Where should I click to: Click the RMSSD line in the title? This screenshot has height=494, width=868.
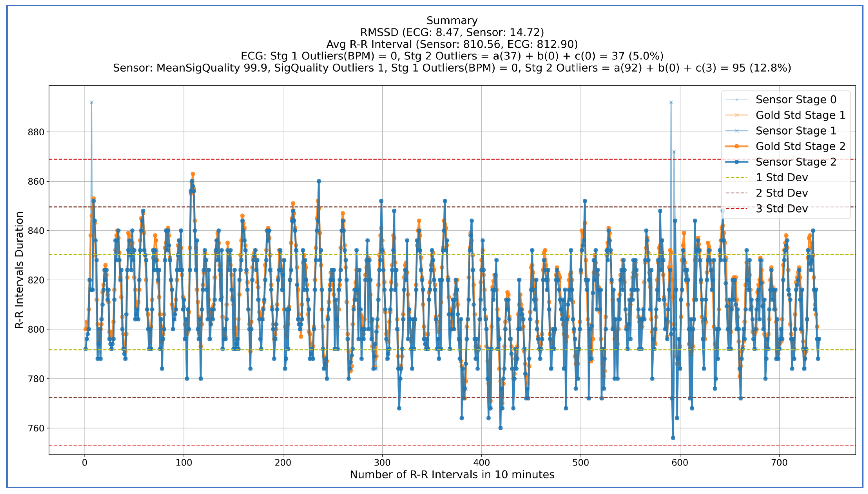(452, 33)
